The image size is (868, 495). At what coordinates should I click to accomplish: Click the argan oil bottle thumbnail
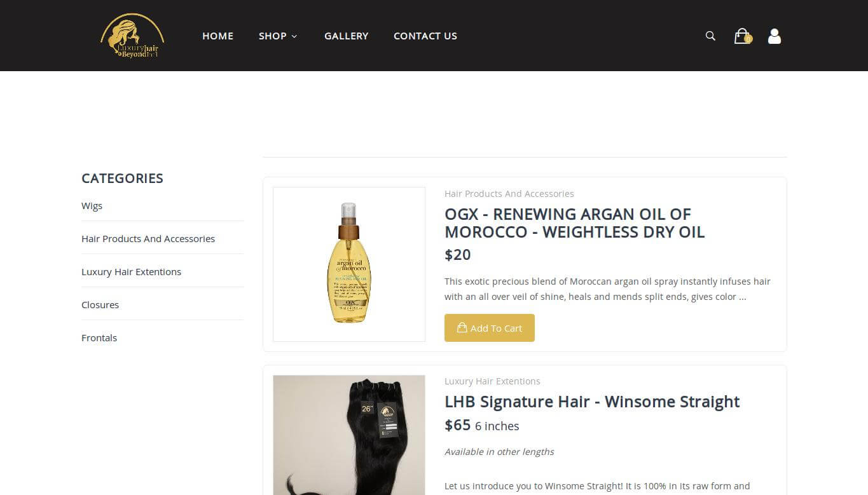[349, 264]
